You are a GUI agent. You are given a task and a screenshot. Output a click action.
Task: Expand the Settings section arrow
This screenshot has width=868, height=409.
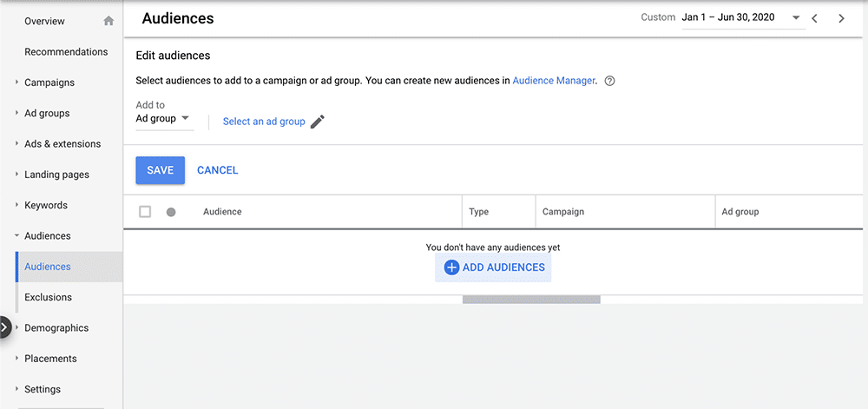pos(16,389)
